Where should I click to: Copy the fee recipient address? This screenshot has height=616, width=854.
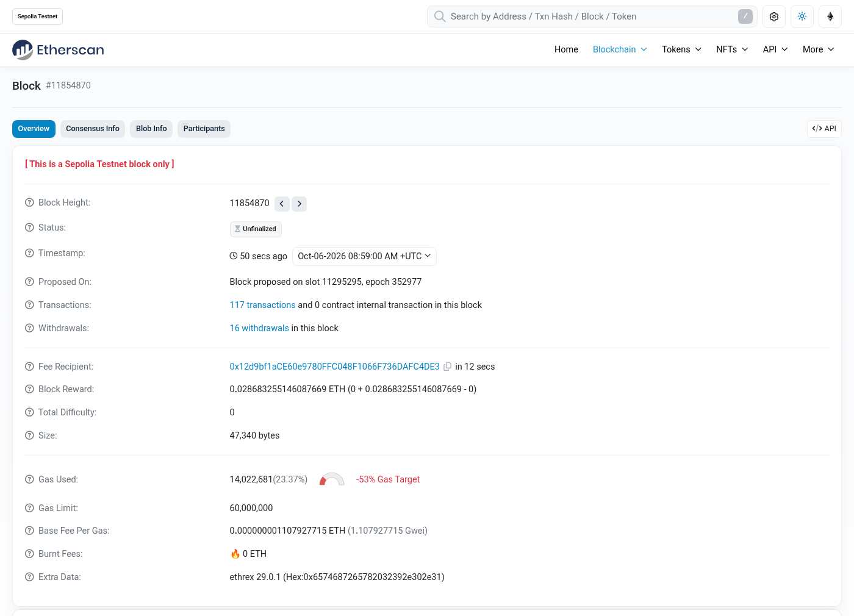point(447,367)
